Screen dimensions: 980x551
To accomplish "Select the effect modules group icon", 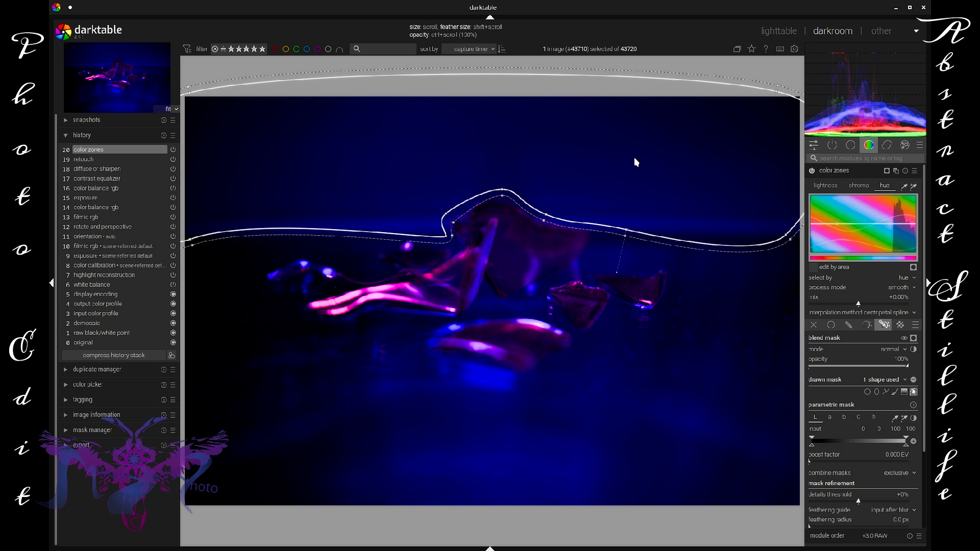I will click(x=905, y=145).
